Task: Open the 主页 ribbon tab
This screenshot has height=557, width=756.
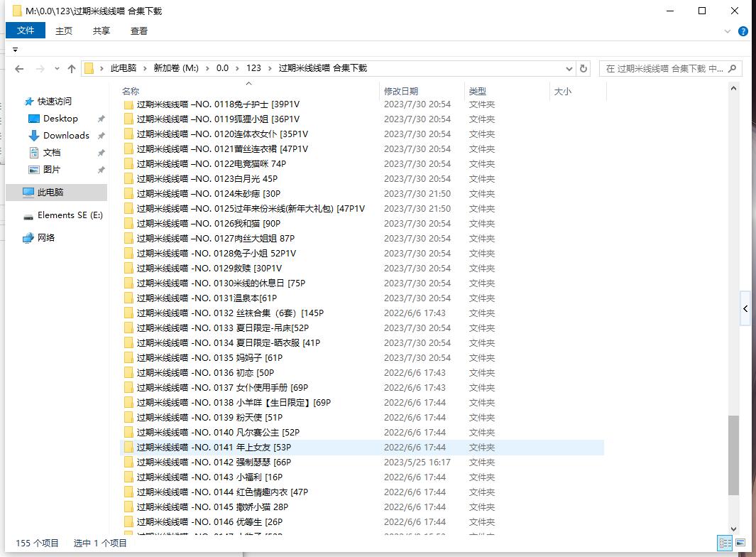Action: 64,31
